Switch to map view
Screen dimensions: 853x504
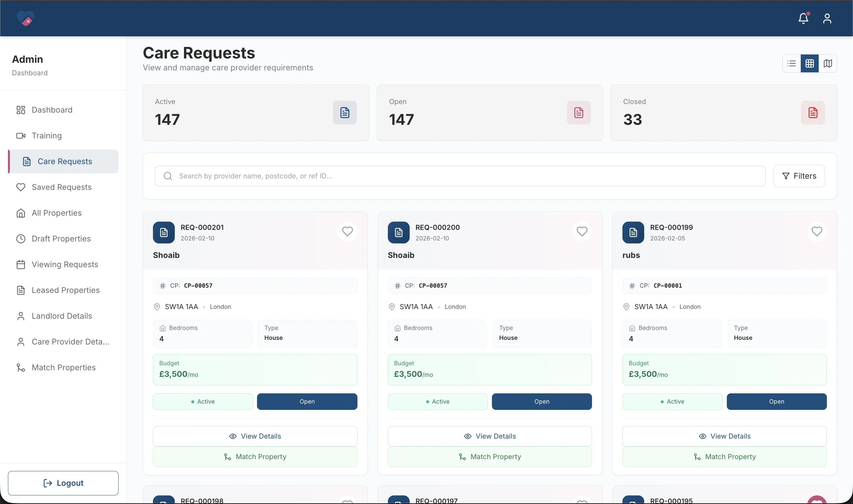point(828,63)
